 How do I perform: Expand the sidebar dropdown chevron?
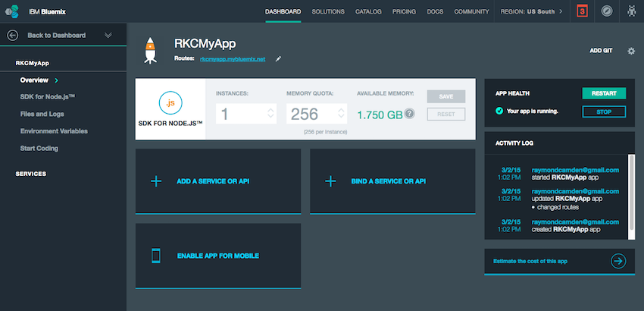pyautogui.click(x=108, y=36)
